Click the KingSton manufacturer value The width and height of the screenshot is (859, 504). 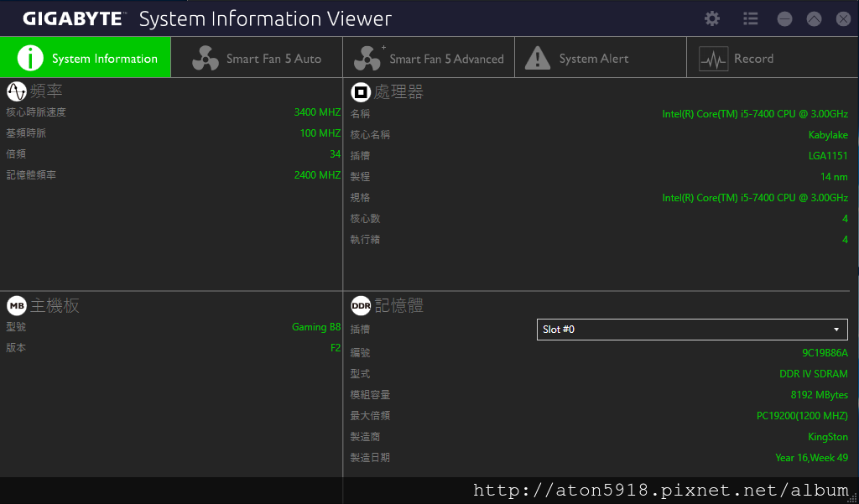click(828, 437)
